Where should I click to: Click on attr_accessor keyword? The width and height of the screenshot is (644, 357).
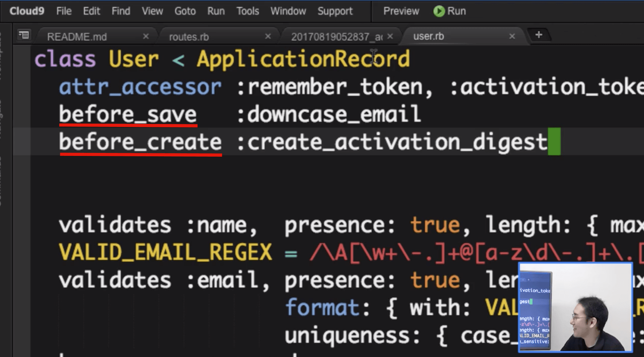(x=140, y=87)
